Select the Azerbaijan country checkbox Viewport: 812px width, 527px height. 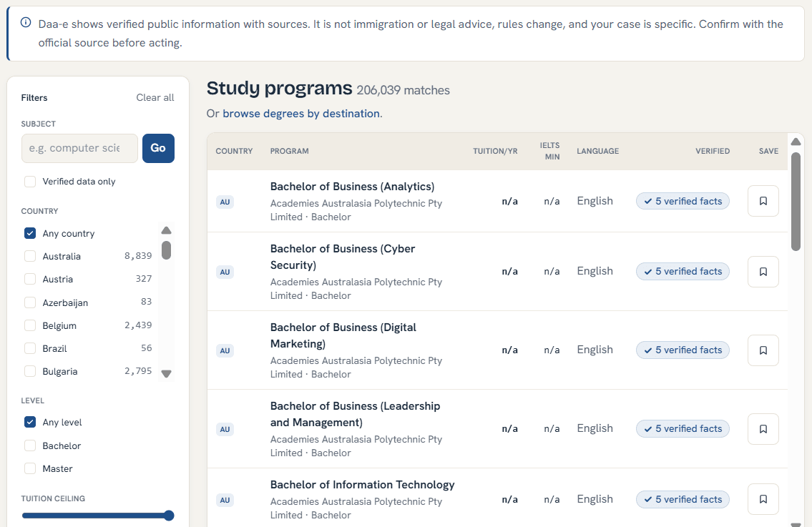point(30,302)
